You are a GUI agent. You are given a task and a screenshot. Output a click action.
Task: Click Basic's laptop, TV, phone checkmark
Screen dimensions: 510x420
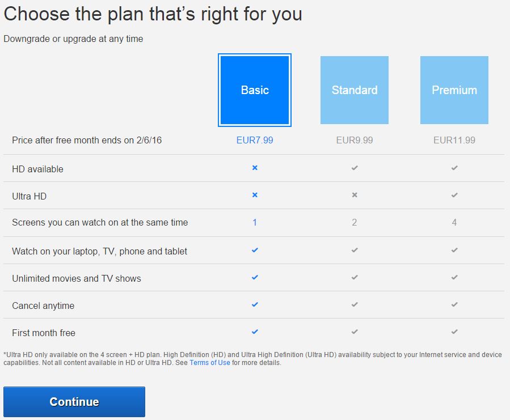[x=255, y=250]
